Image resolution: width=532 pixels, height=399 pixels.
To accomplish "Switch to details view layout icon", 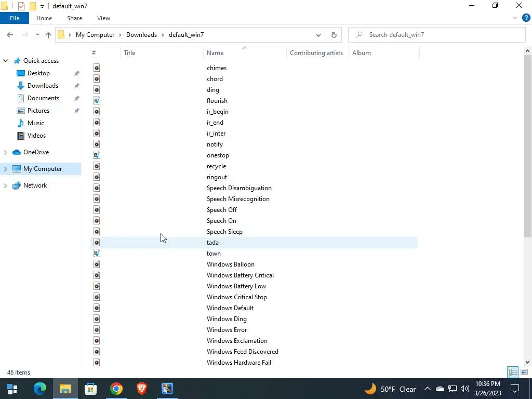I will [513, 372].
